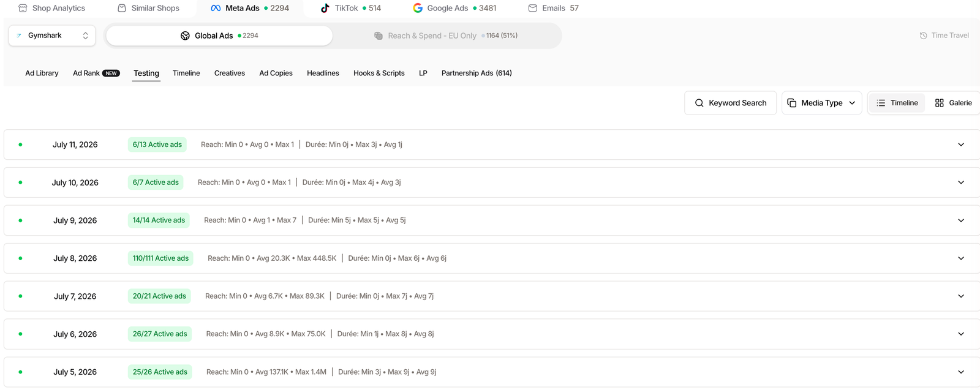This screenshot has width=980, height=390.
Task: Open the Shop Analytics tab
Action: [x=51, y=8]
